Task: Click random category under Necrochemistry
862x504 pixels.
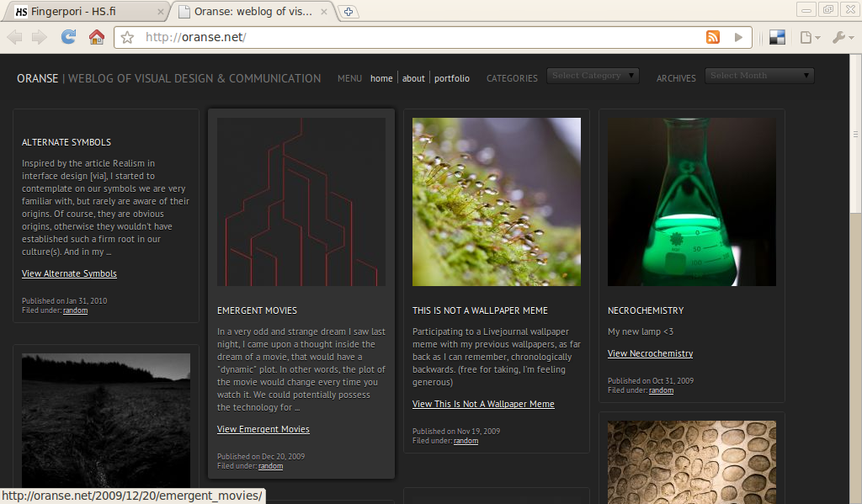Action: tap(661, 390)
